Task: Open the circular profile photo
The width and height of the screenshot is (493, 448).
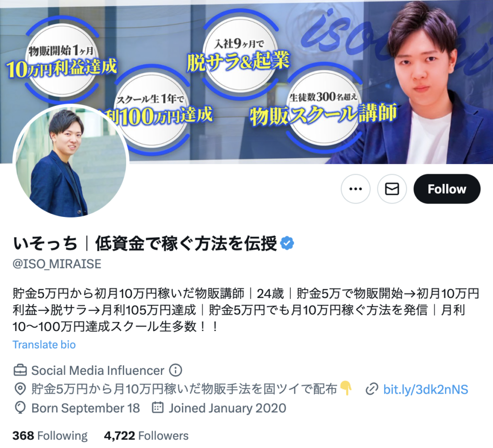Action: click(71, 161)
